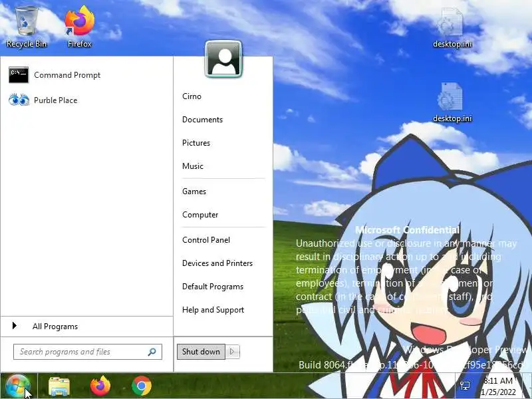Click the Search programs and files box
This screenshot has width=532, height=399.
88,352
